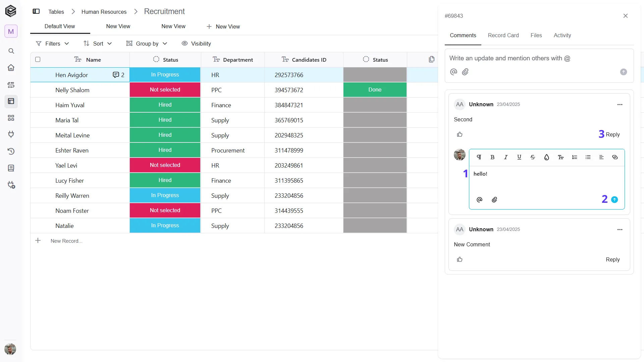Image resolution: width=644 pixels, height=362 pixels.
Task: Reply to the 'New Comment' comment
Action: click(612, 259)
